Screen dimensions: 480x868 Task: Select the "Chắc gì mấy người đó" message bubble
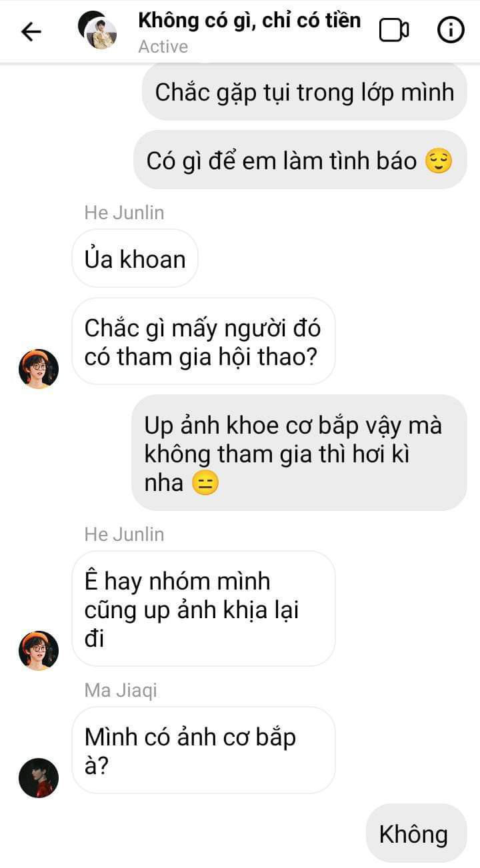203,342
